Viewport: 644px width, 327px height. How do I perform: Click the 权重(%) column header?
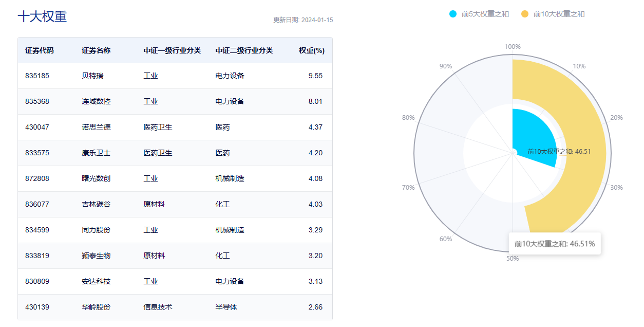[312, 50]
